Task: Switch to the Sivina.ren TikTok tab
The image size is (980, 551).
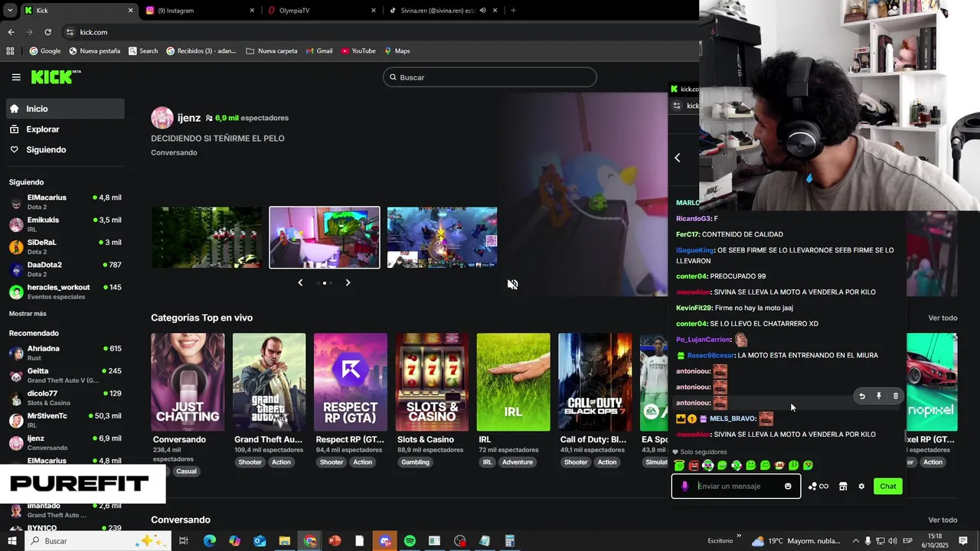Action: (x=443, y=11)
